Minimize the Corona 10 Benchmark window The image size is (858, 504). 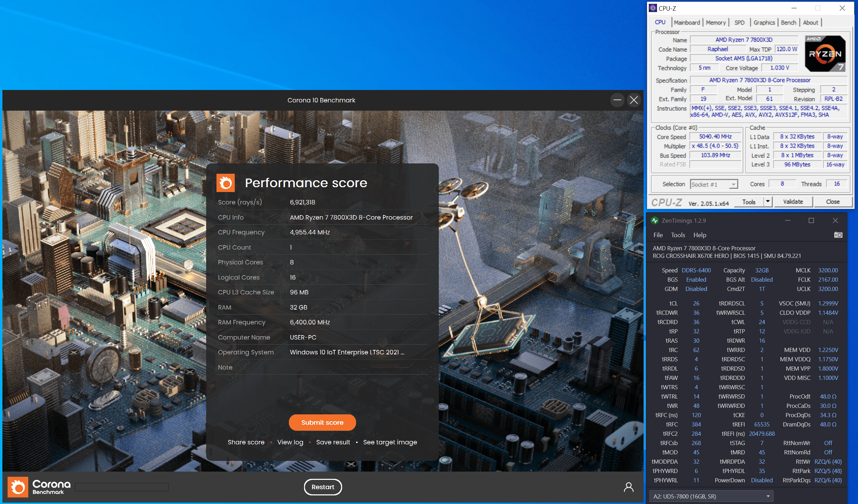[x=617, y=100]
